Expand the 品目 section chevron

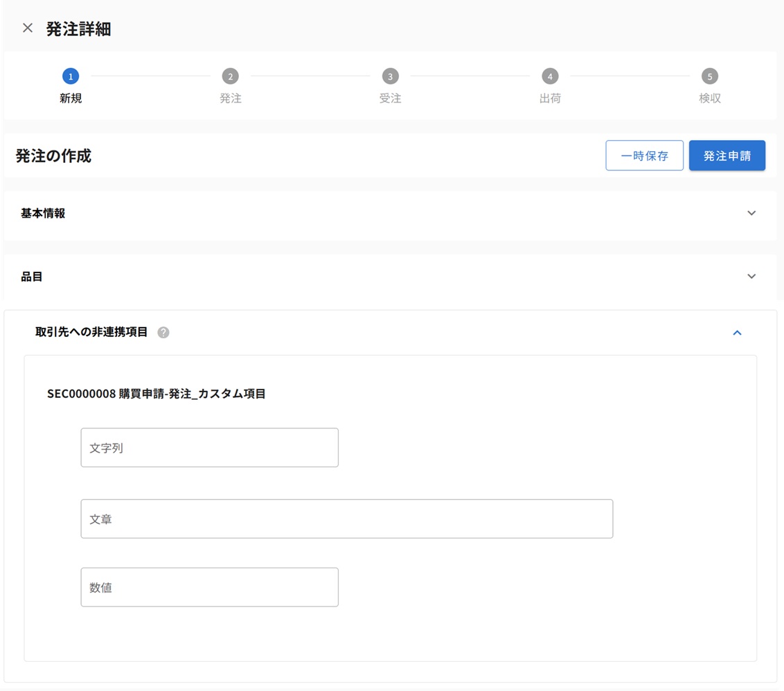(x=751, y=277)
